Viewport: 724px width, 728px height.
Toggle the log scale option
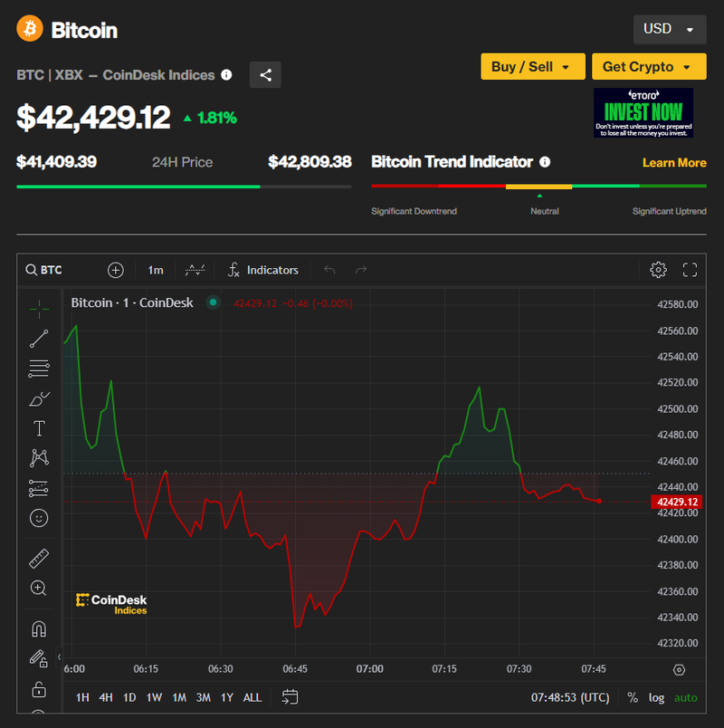point(656,697)
